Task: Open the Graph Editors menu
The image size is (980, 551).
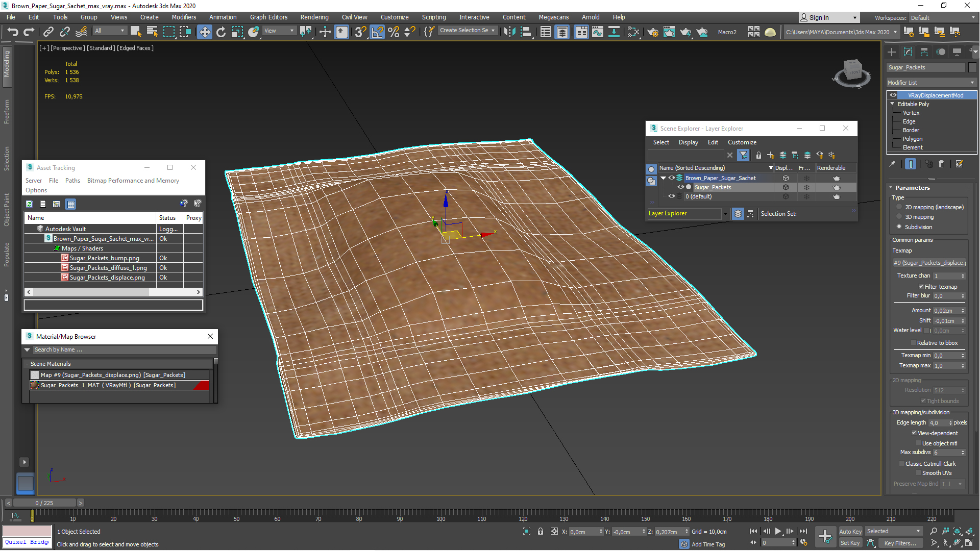Action: tap(268, 17)
